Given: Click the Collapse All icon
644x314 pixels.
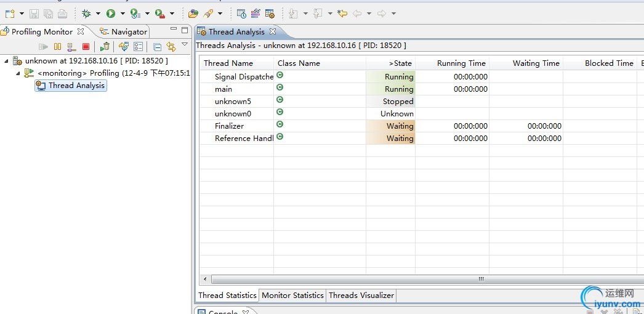Looking at the screenshot, I should click(x=157, y=47).
